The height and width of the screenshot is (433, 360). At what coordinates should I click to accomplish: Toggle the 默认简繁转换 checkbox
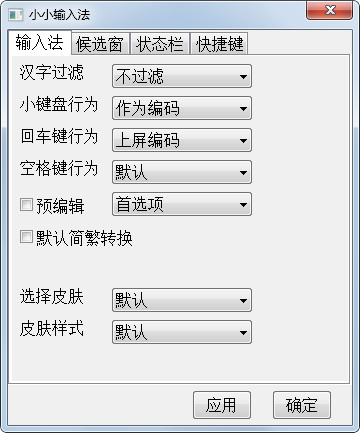tap(26, 237)
